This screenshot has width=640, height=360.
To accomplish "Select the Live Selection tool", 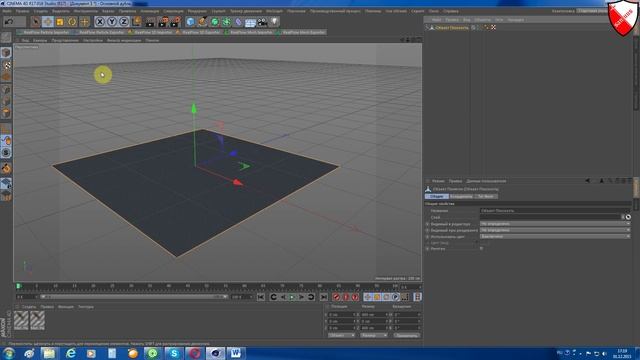I will click(x=36, y=22).
